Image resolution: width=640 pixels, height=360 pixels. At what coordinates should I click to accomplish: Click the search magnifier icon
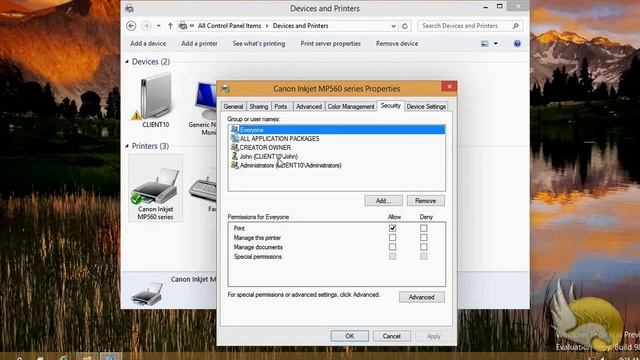coord(516,26)
